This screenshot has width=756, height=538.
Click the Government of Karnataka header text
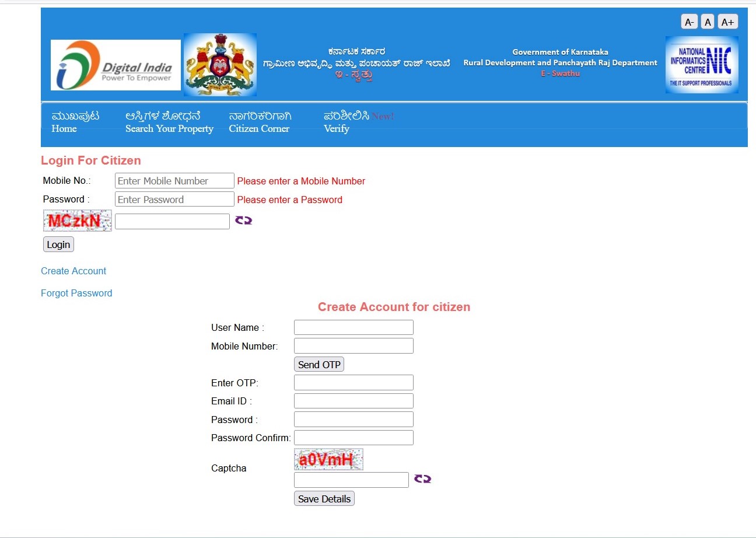point(560,52)
